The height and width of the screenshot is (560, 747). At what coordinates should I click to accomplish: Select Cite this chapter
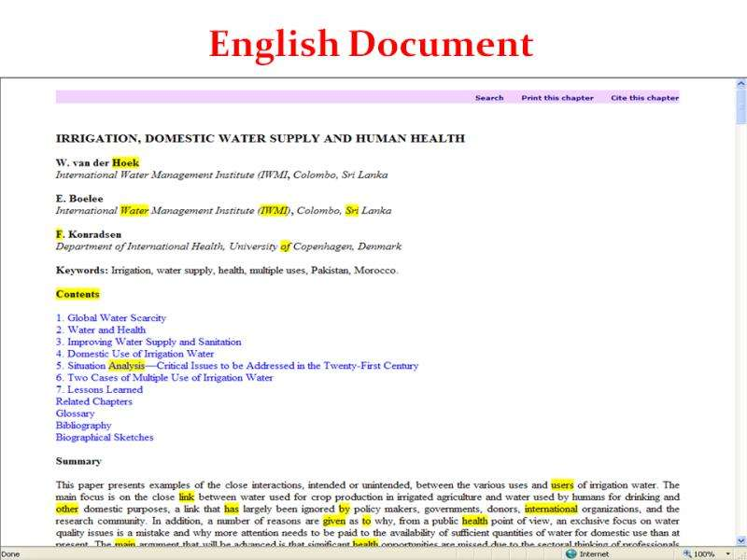pyautogui.click(x=644, y=98)
